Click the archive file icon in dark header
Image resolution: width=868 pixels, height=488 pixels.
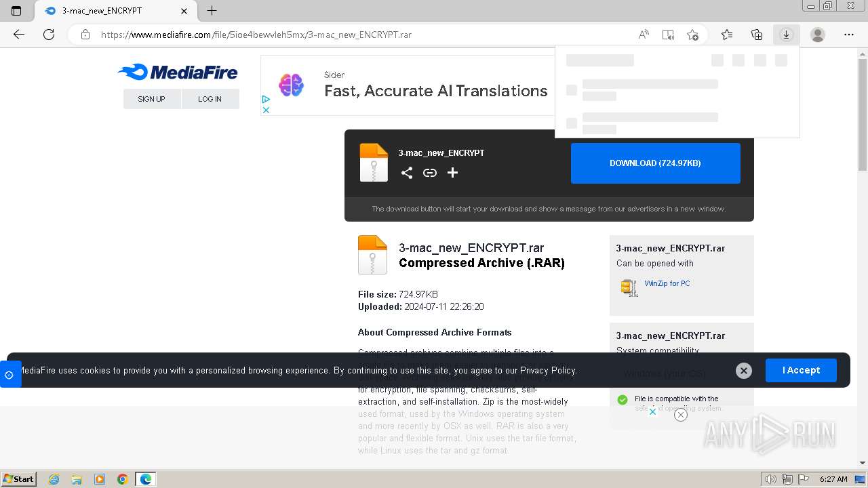pos(374,163)
